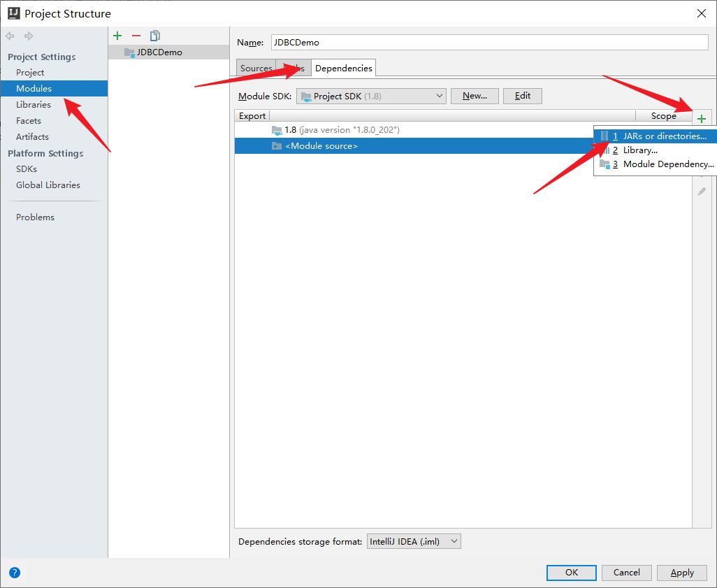
Task: Choose JARs or directories... option
Action: click(x=655, y=136)
